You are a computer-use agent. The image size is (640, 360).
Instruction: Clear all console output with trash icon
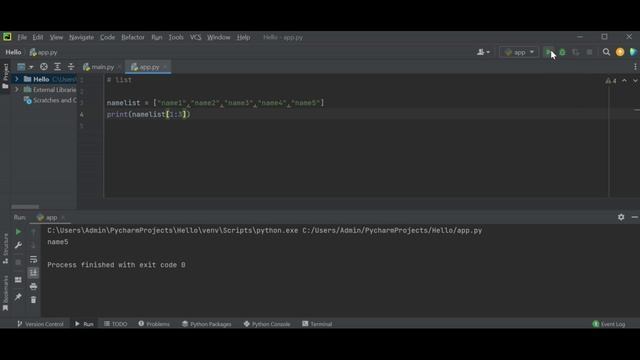point(33,300)
